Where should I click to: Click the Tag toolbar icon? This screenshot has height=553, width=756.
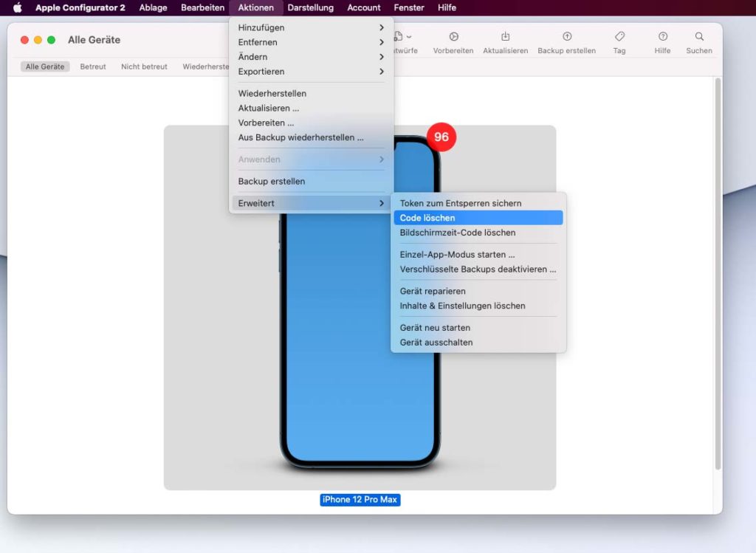tap(619, 37)
